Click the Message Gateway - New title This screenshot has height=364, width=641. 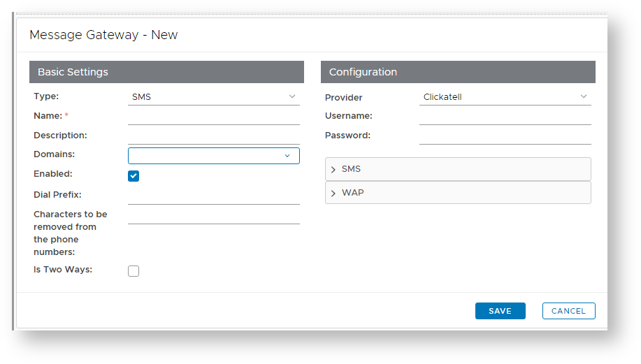click(103, 35)
